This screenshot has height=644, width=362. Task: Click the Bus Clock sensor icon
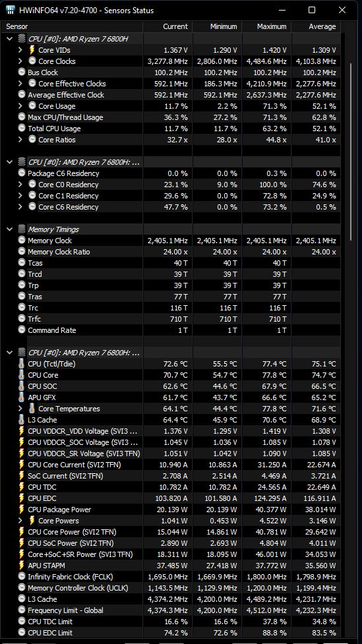pyautogui.click(x=22, y=73)
